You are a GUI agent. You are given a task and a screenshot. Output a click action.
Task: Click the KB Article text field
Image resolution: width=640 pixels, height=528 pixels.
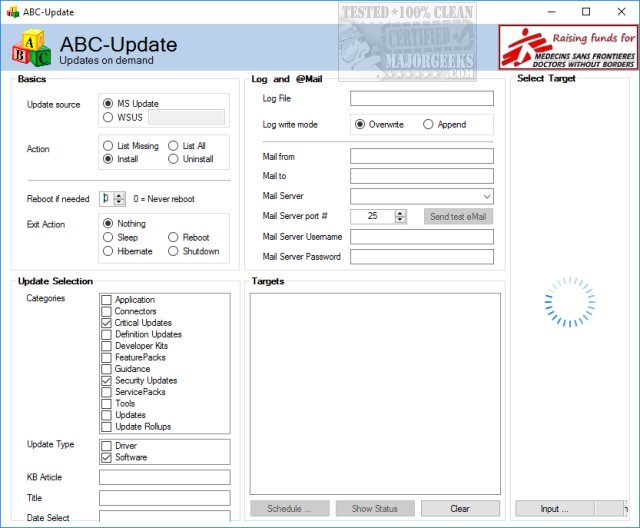(164, 478)
